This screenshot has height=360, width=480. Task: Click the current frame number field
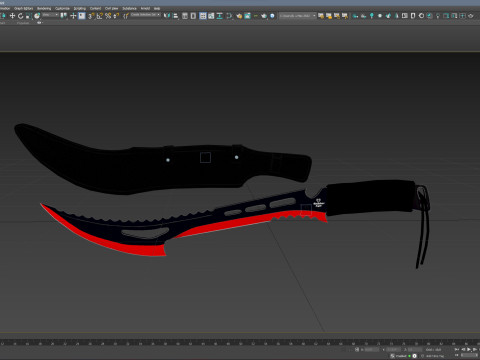point(469,355)
